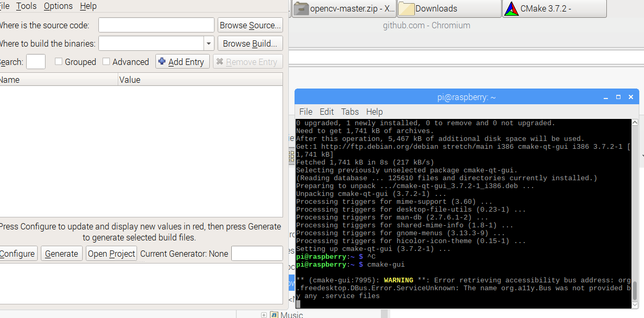This screenshot has height=318, width=644.
Task: Focus the source code path field
Action: pyautogui.click(x=156, y=25)
